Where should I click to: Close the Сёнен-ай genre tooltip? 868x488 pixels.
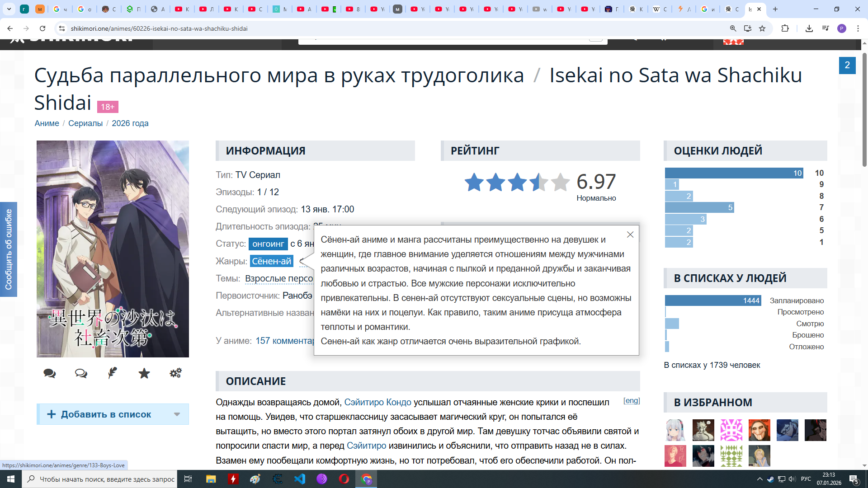point(630,235)
